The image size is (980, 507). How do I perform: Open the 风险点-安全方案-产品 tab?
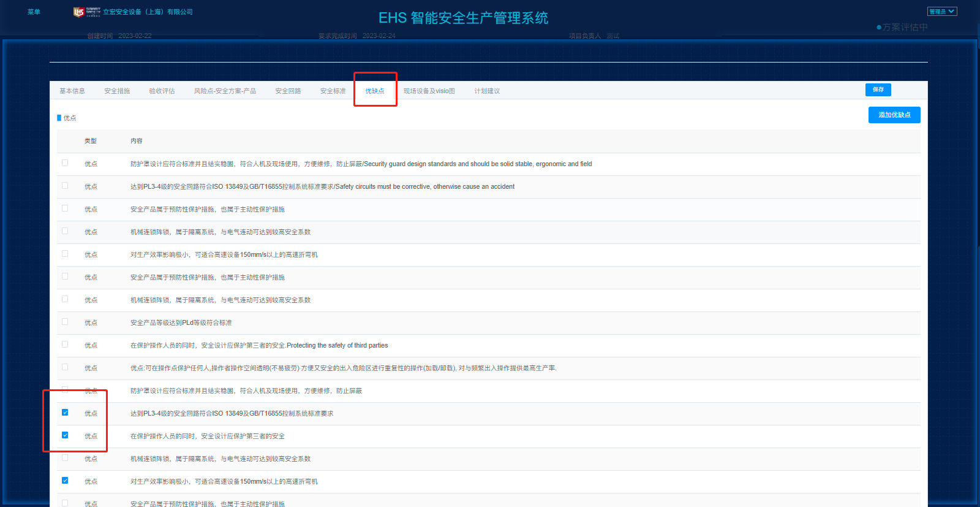point(225,91)
